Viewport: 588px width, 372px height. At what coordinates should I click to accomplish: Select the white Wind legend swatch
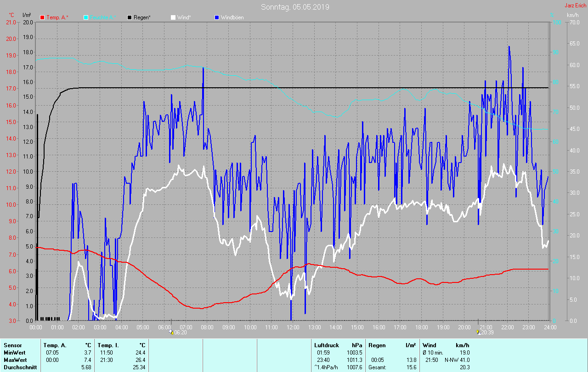173,17
